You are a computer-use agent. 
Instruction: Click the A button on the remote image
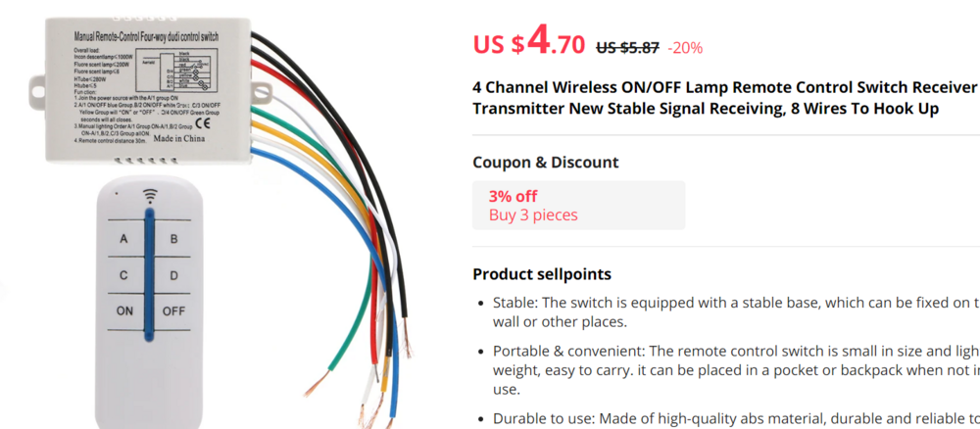(123, 239)
